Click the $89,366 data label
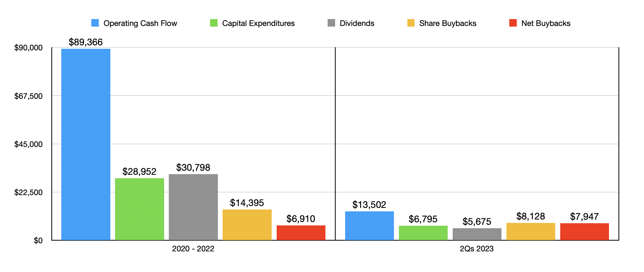Image resolution: width=644 pixels, height=272 pixels. pyautogui.click(x=86, y=42)
